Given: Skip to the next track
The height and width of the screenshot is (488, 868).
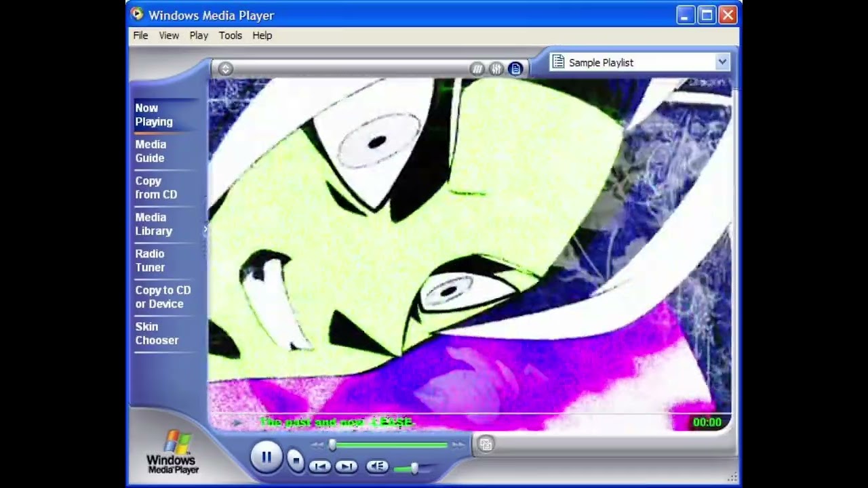Looking at the screenshot, I should (x=346, y=466).
